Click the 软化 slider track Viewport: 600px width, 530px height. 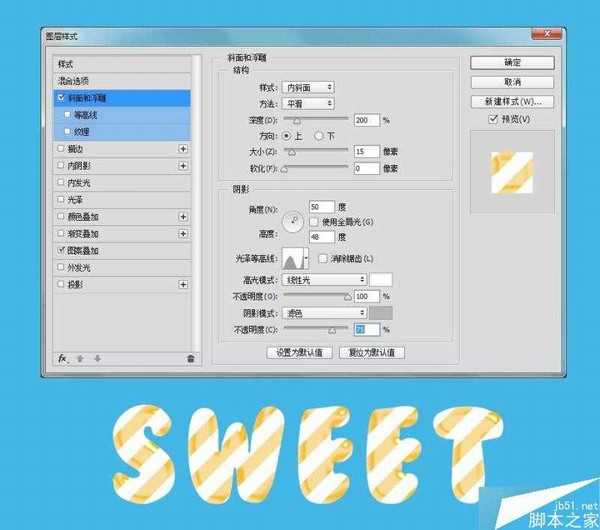pos(316,167)
